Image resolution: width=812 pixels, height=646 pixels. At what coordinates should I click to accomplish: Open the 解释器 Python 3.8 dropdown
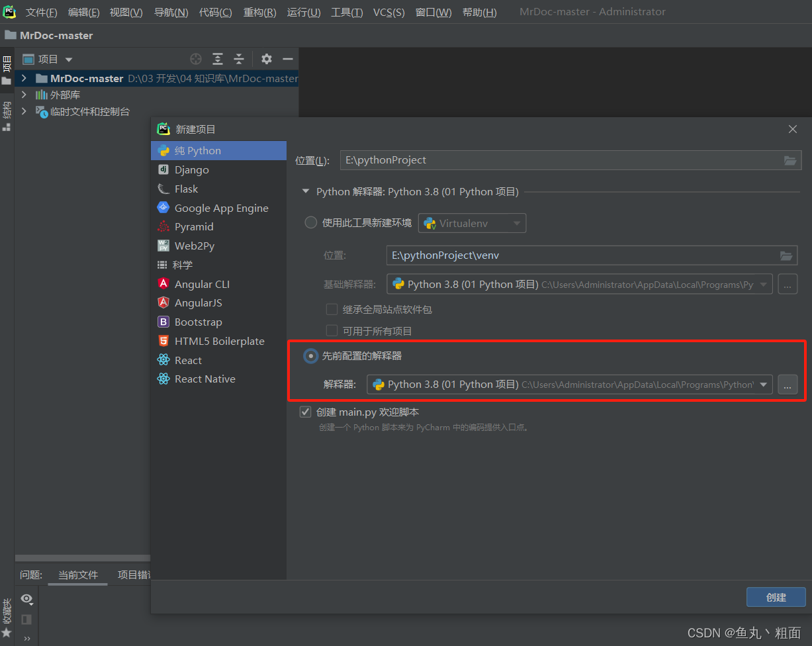pos(570,385)
